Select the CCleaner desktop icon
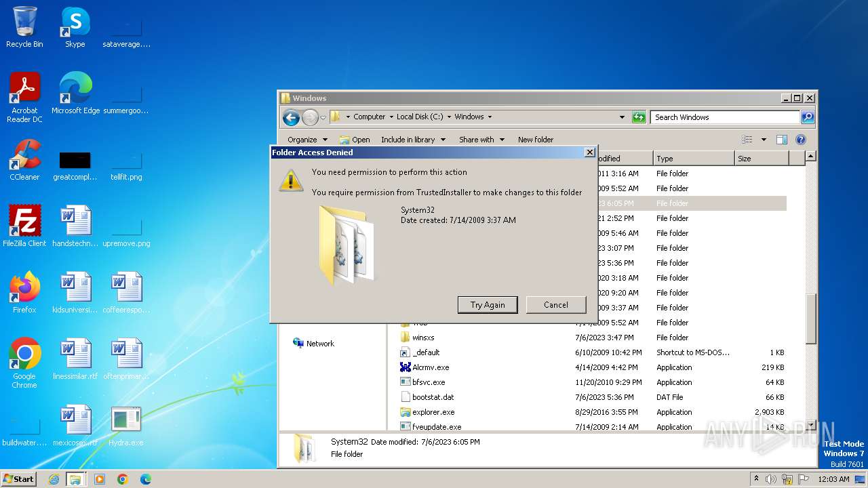 pos(24,160)
